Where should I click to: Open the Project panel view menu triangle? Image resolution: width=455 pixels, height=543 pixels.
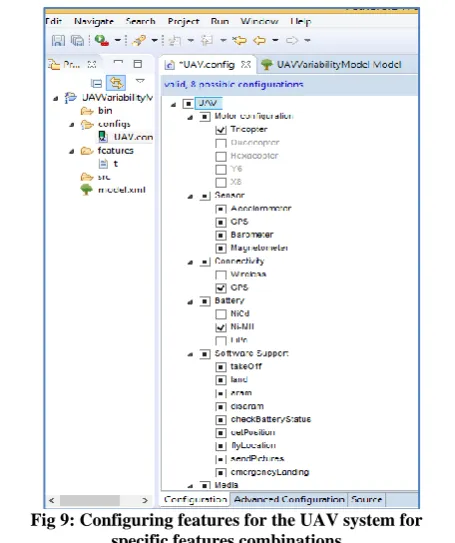pyautogui.click(x=140, y=81)
